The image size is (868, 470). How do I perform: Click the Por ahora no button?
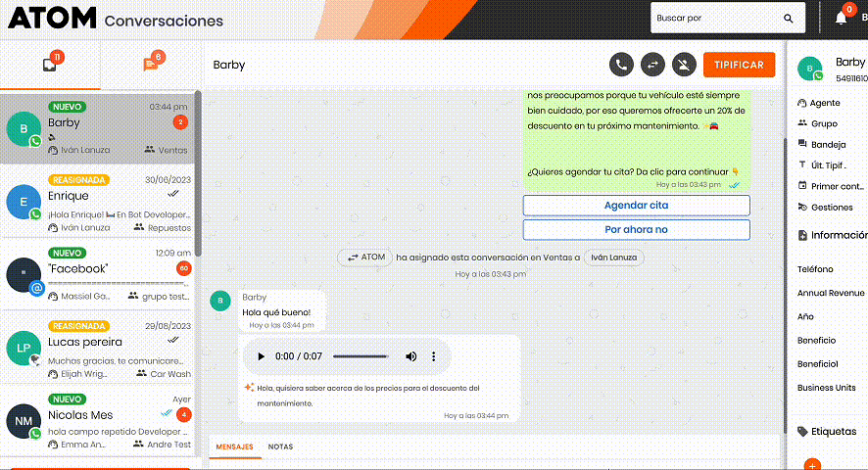636,230
